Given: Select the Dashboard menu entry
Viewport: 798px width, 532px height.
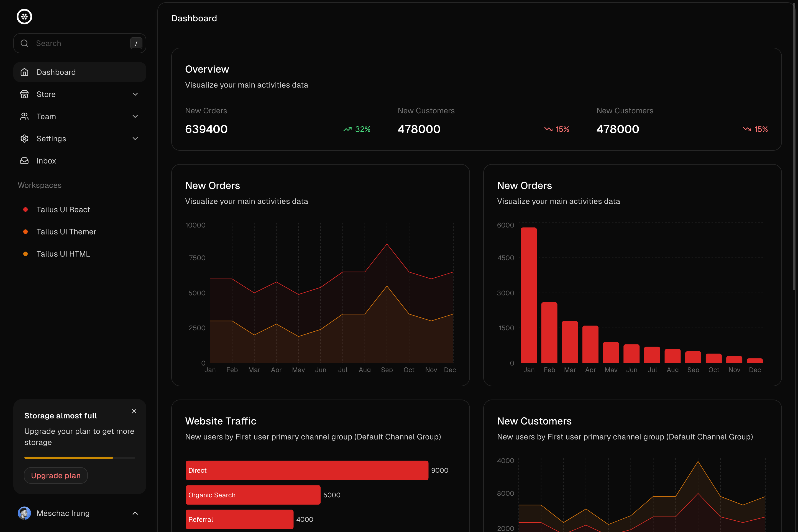Looking at the screenshot, I should 56,72.
